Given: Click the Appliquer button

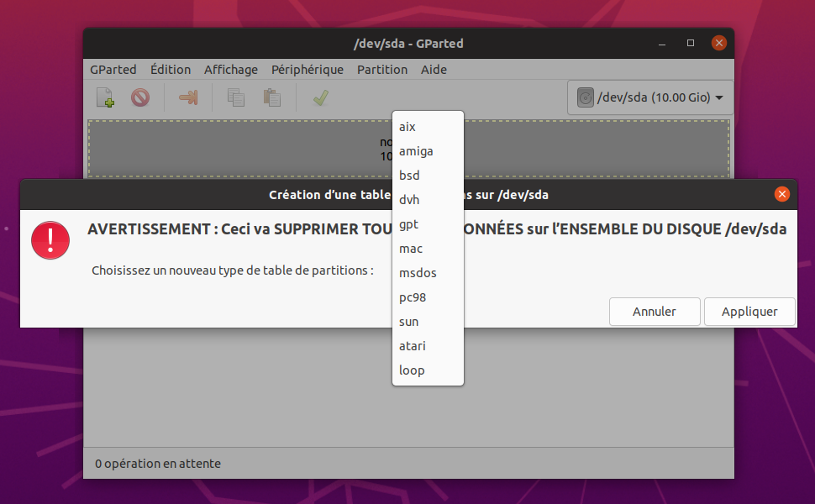Looking at the screenshot, I should click(749, 312).
